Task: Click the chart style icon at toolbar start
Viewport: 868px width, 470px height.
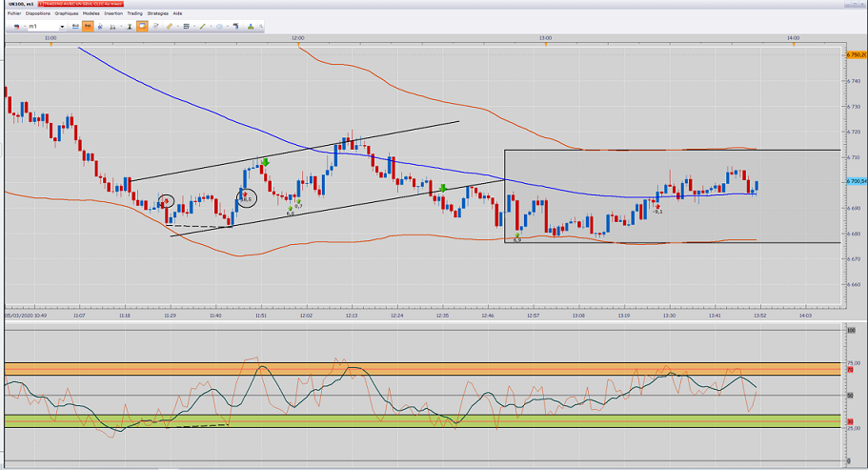Action: [x=16, y=26]
